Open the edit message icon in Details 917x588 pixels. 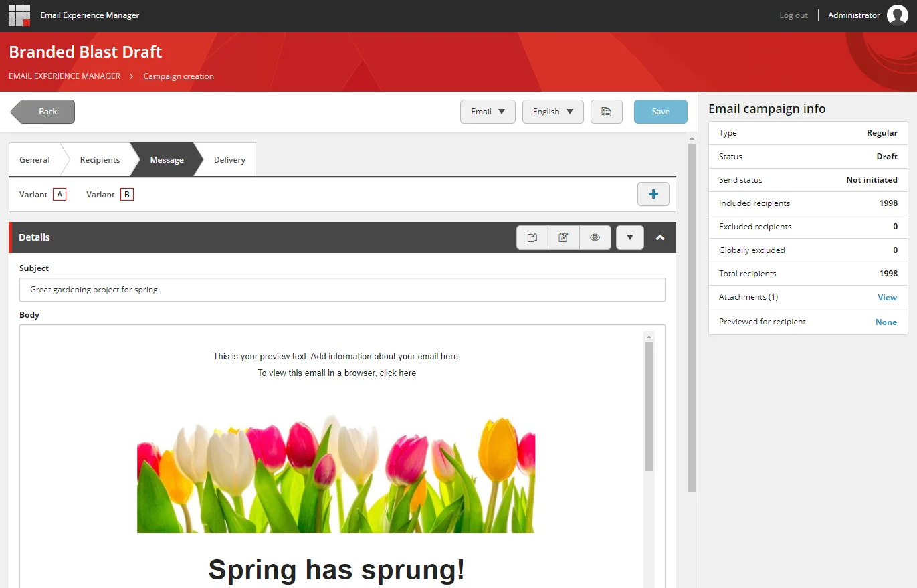coord(563,237)
